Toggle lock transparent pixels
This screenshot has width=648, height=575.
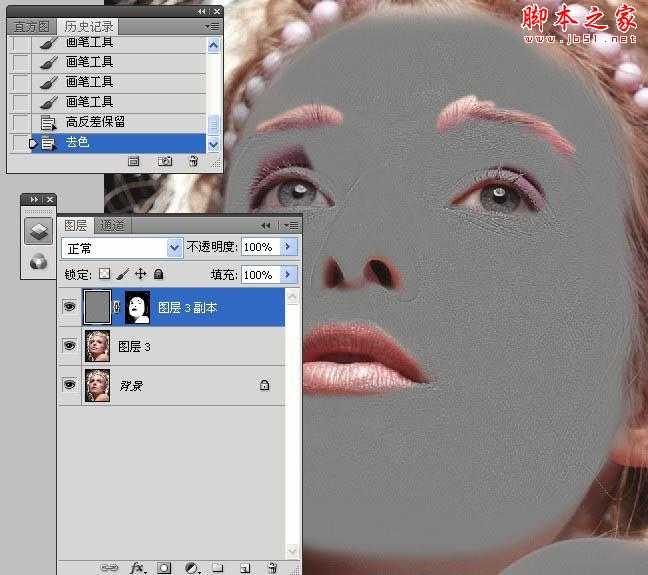[104, 274]
